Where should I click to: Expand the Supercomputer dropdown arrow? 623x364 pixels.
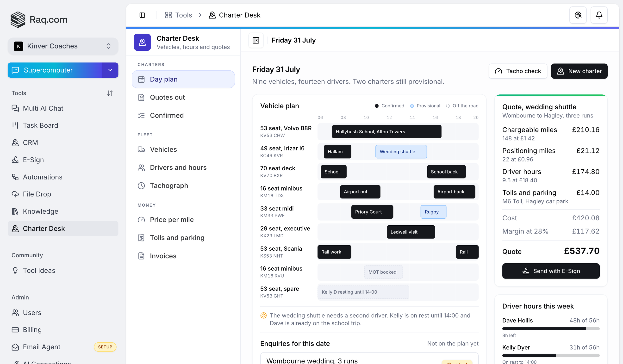point(110,70)
